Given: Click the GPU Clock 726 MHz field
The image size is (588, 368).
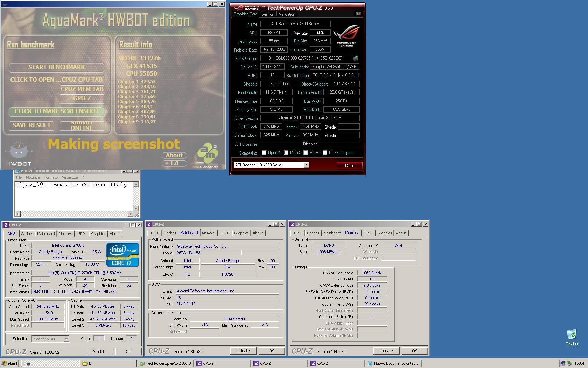Looking at the screenshot, I should 271,127.
